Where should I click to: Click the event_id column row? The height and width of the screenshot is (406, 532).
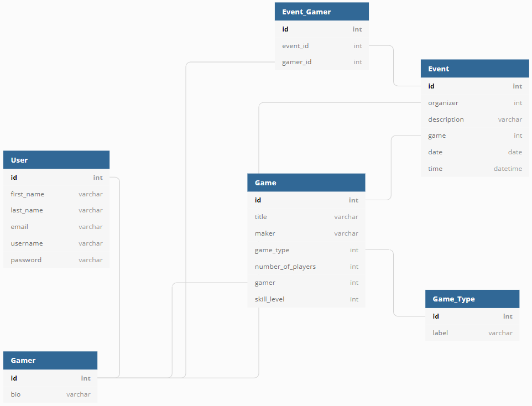(321, 45)
